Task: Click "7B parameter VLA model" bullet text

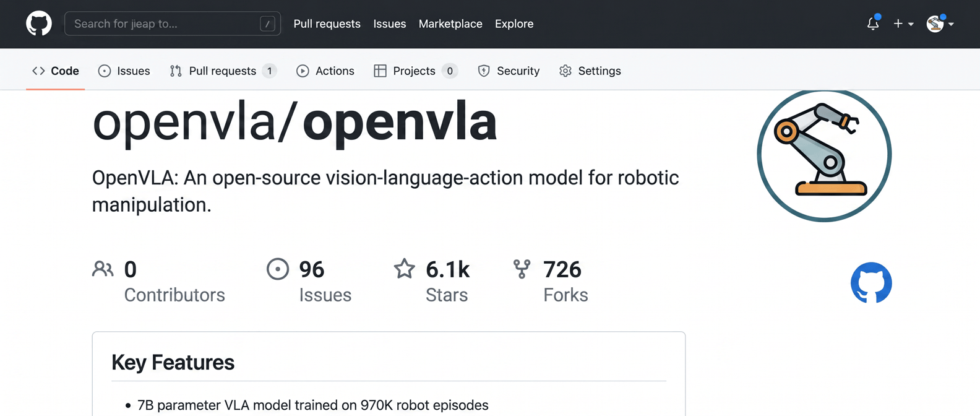Action: click(313, 405)
